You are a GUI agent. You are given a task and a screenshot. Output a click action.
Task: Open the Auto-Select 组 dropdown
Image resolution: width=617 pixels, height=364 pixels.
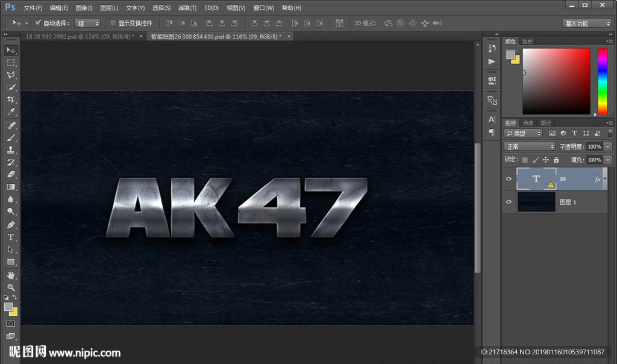[88, 24]
